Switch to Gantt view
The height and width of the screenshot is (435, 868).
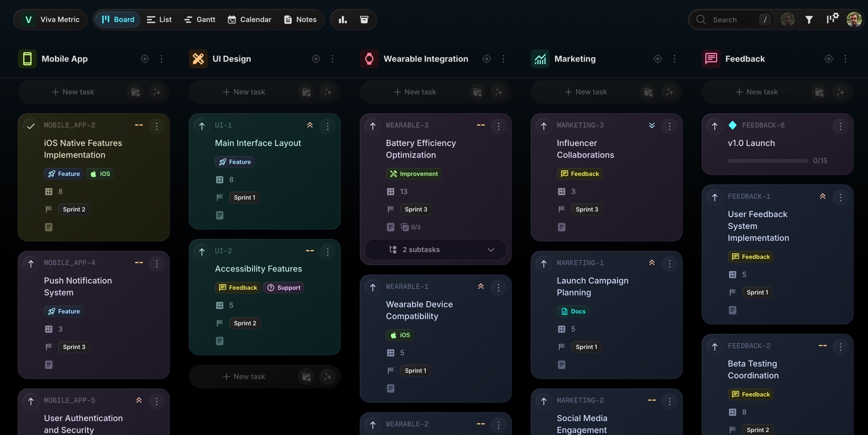pos(200,20)
